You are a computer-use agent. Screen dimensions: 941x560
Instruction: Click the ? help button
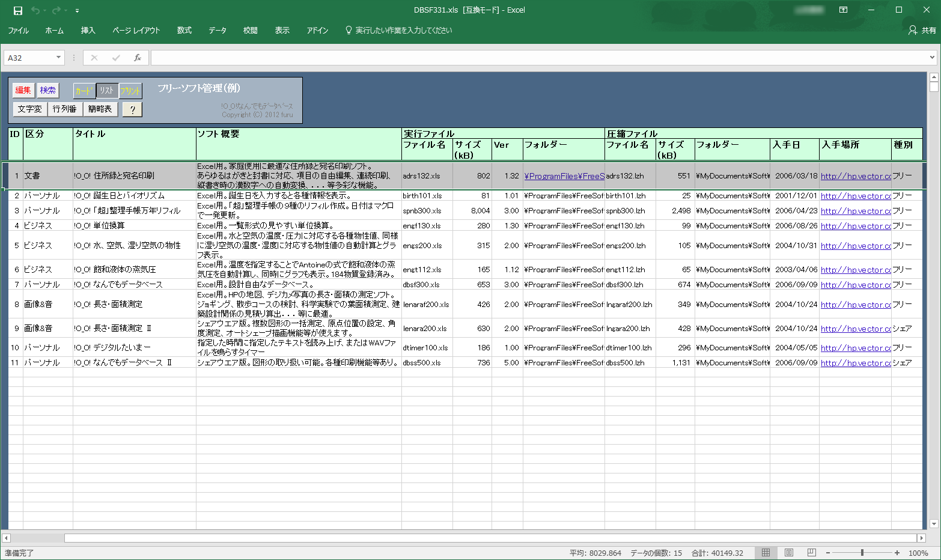tap(132, 109)
